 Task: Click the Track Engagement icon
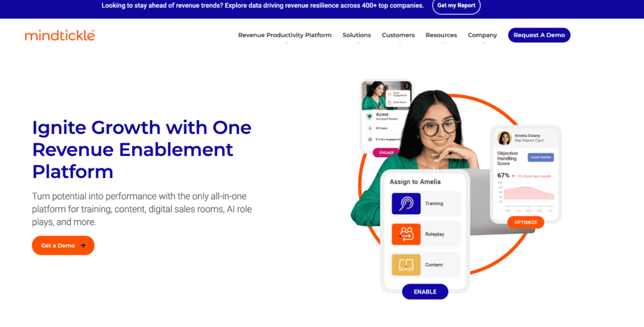(390, 94)
